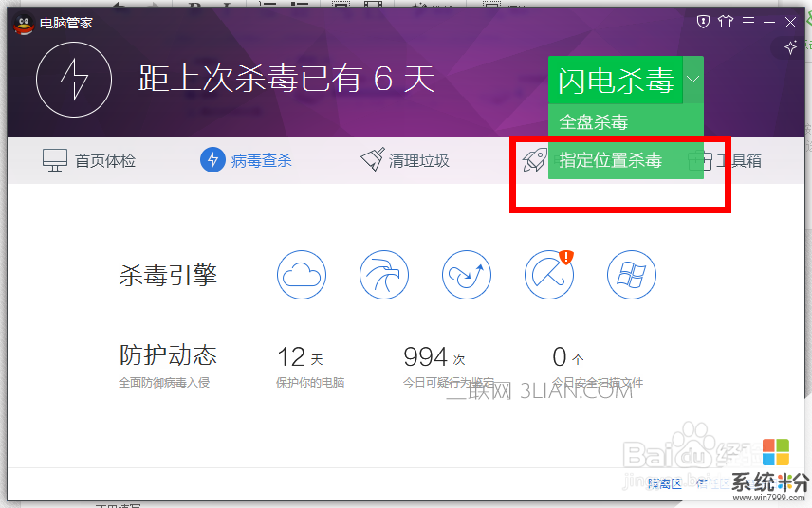Select the cloud engine icon
Screen dimensions: 812x508
302,275
